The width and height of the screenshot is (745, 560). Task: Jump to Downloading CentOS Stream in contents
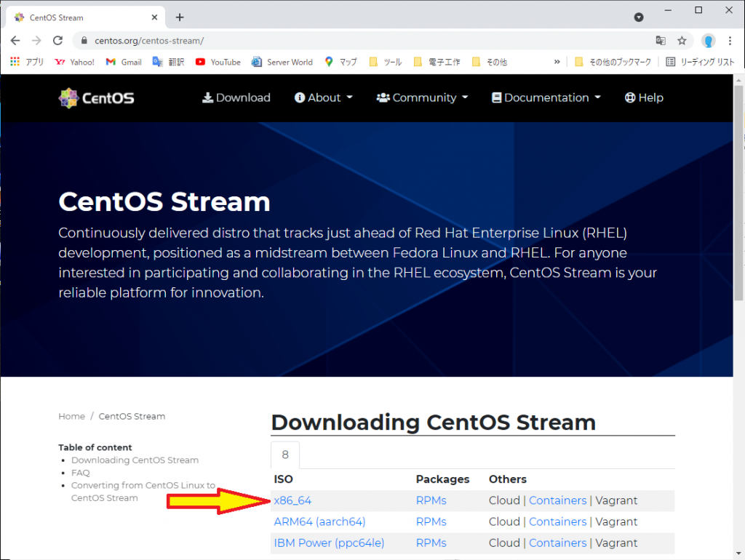pos(135,460)
